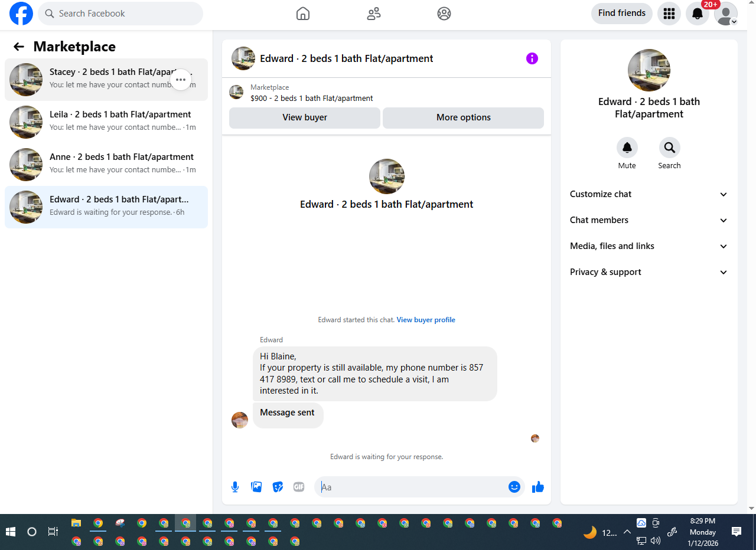Open the Friends icon in the top navigation
Screen dimensions: 756x550
pos(373,14)
